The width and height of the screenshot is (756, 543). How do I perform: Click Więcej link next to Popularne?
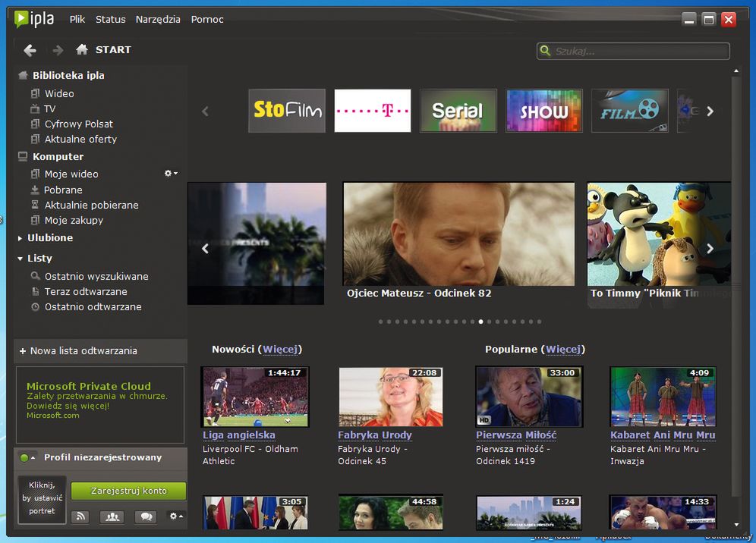[x=563, y=350]
